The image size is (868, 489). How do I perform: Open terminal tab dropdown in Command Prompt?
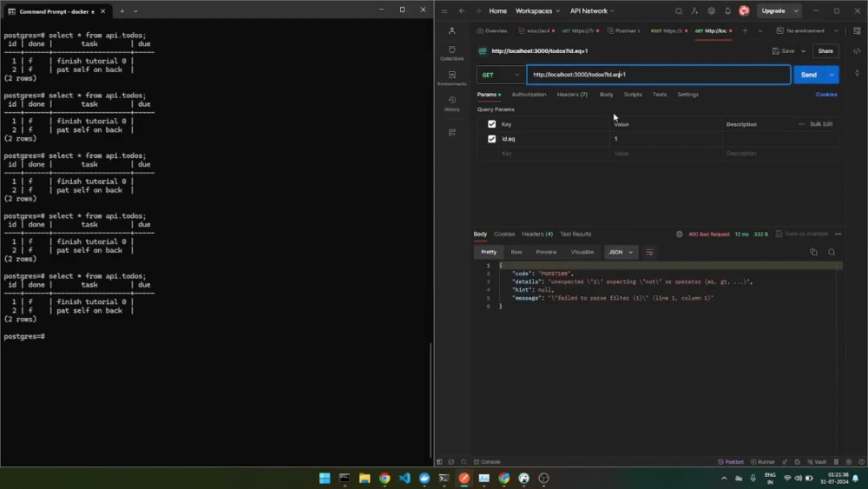pos(135,11)
